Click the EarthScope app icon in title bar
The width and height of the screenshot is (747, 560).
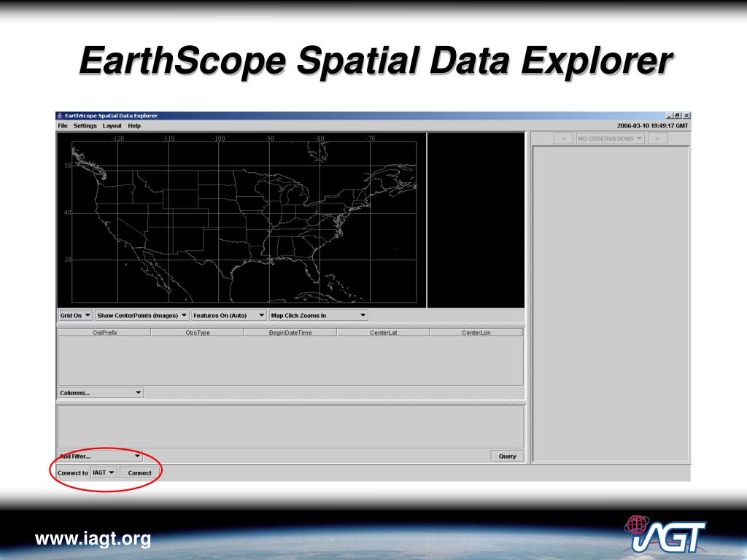60,116
